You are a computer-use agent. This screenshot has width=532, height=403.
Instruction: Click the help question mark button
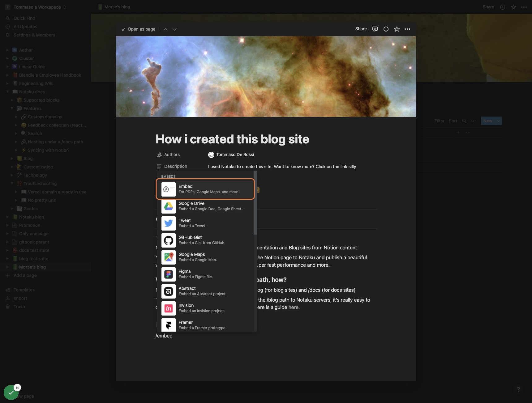[x=518, y=389]
